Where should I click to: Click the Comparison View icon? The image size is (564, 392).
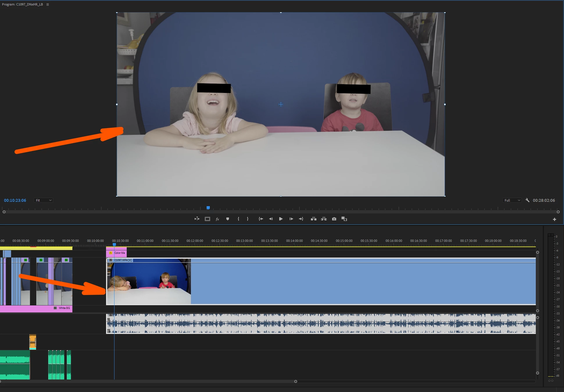[344, 219]
